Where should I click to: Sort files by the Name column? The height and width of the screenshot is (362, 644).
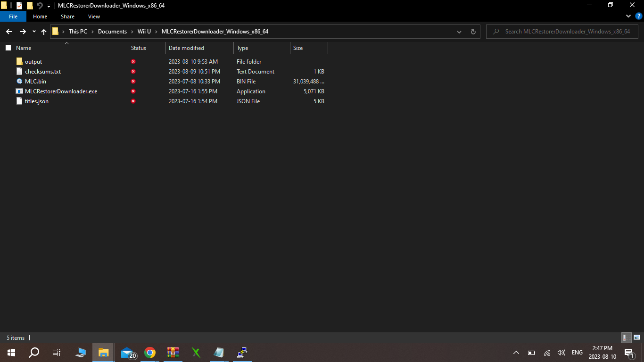pyautogui.click(x=24, y=48)
